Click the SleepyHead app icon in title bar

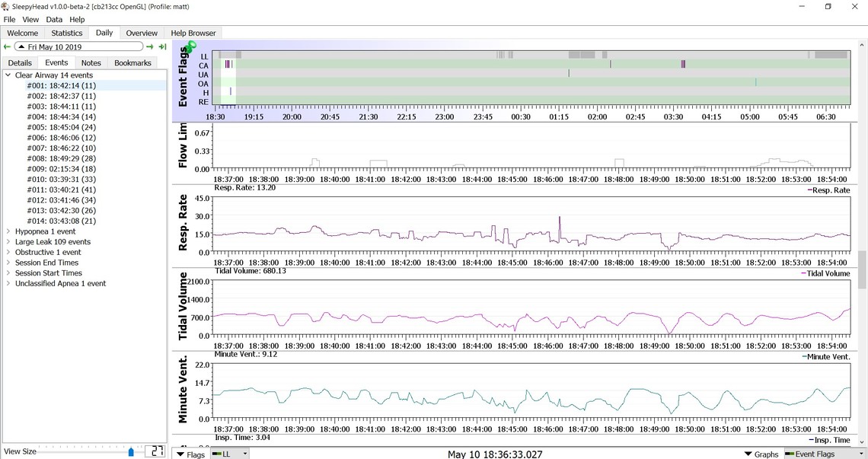coord(5,7)
